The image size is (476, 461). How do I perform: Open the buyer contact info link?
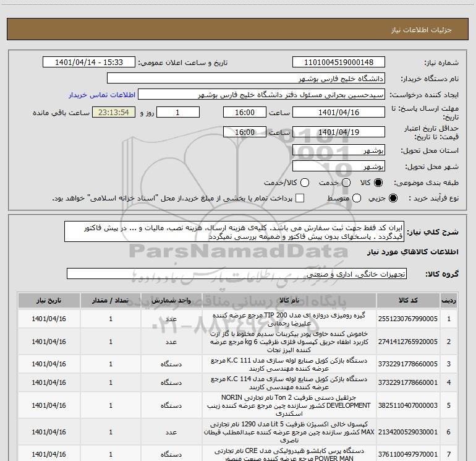coord(102,95)
